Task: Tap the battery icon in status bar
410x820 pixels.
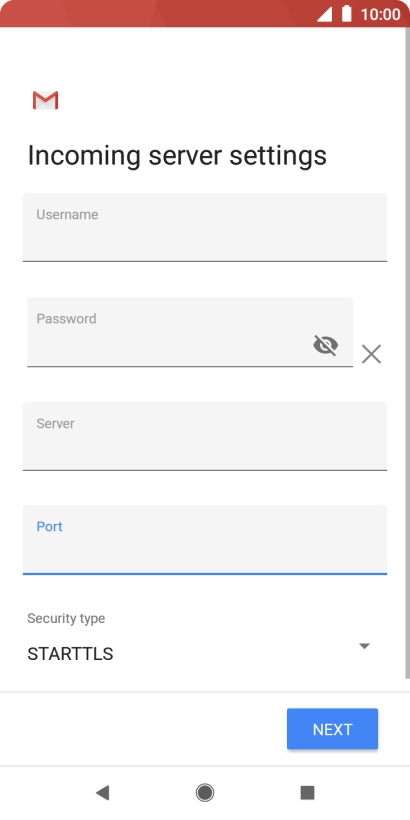Action: [x=347, y=14]
